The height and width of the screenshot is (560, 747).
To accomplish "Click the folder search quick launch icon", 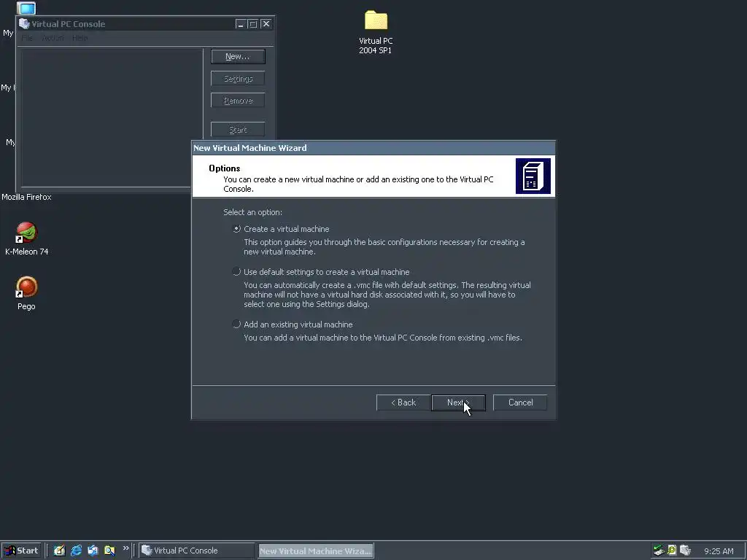I will click(x=109, y=551).
